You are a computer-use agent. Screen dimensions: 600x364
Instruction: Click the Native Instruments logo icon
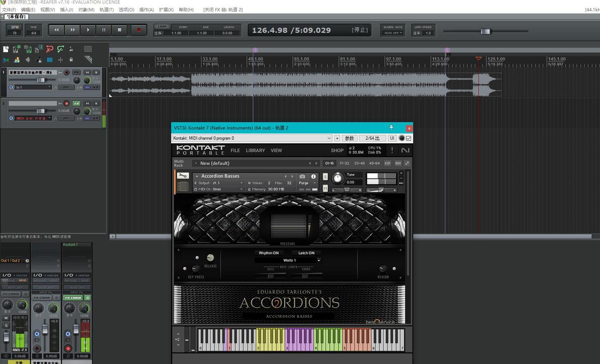point(405,150)
